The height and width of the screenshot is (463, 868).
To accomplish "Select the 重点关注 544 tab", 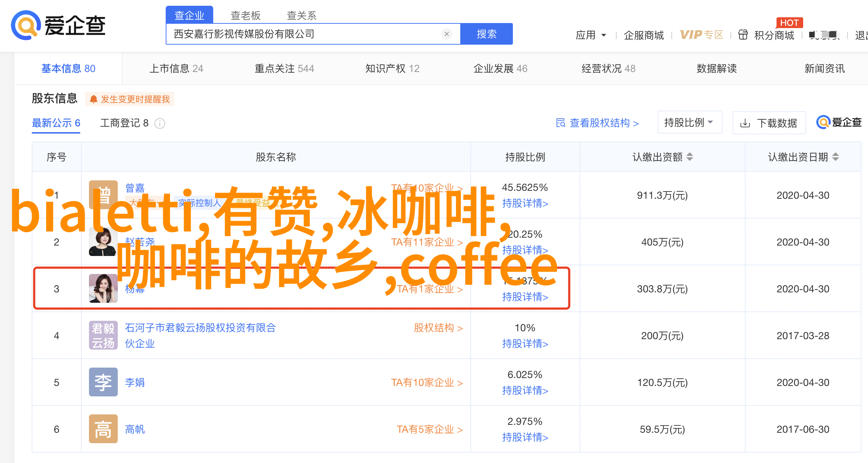I will pyautogui.click(x=285, y=68).
